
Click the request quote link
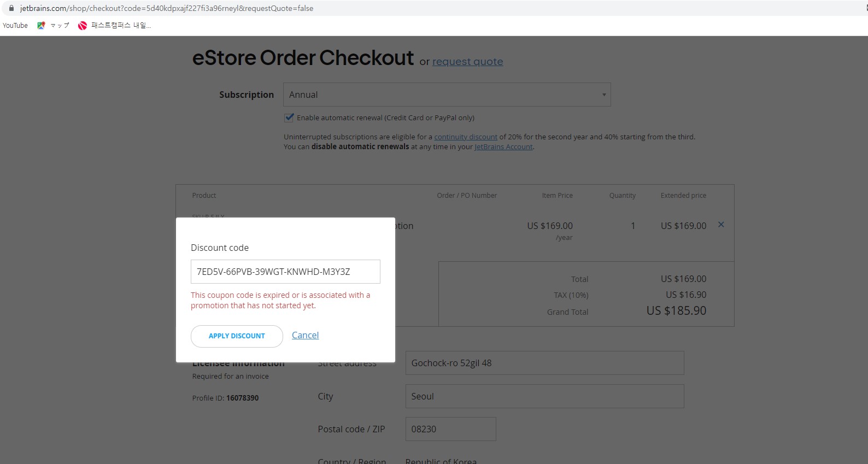[467, 62]
